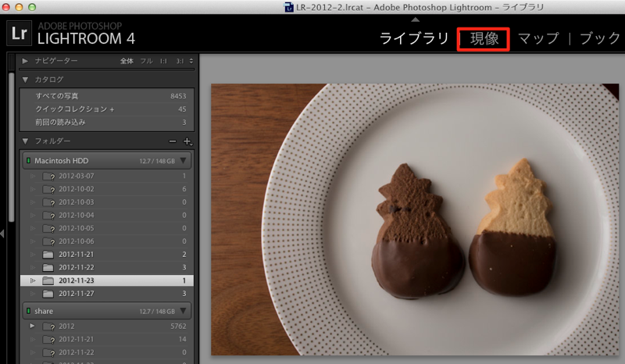Expand the ナビゲーター panel

pyautogui.click(x=25, y=61)
